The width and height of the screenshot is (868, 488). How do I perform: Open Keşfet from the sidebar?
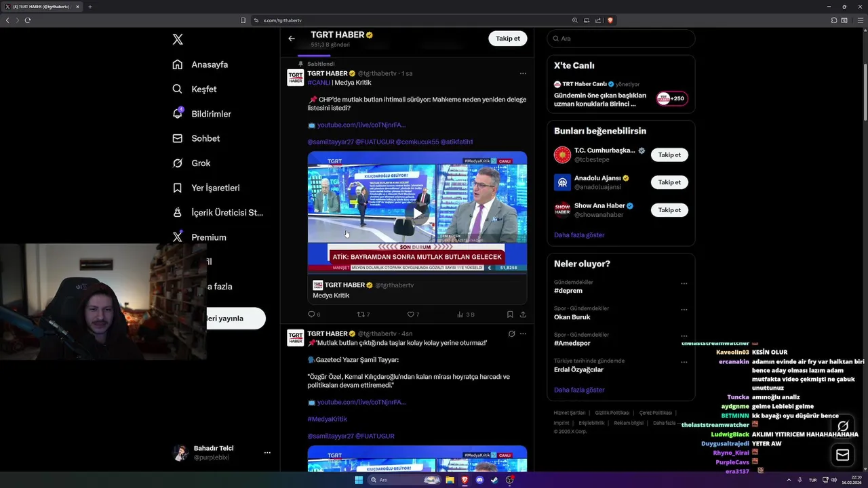point(195,89)
